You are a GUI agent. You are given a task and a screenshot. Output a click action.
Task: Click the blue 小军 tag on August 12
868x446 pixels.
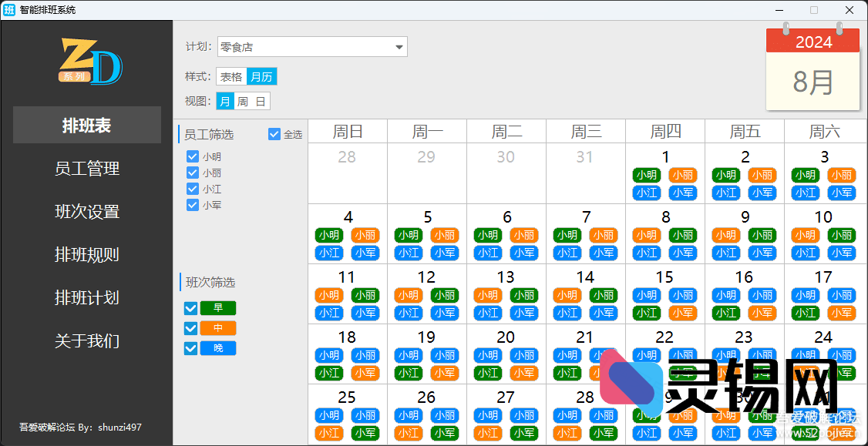[x=444, y=313]
